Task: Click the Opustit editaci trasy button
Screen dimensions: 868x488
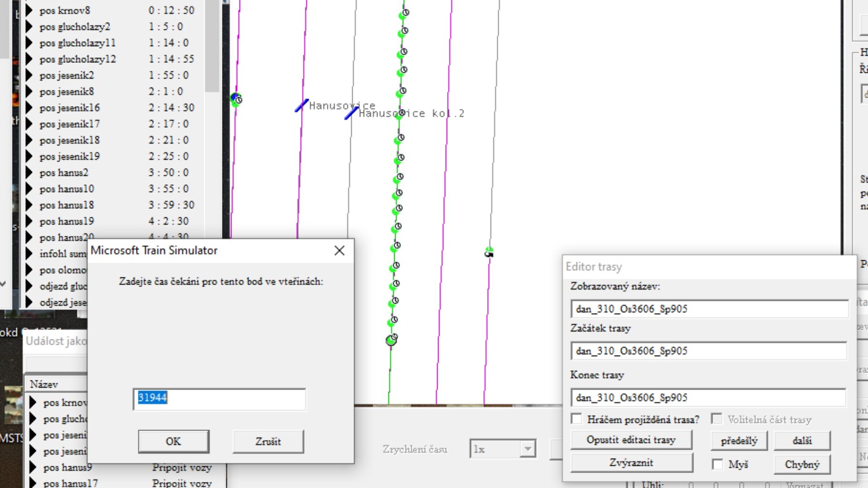Action: (x=631, y=439)
